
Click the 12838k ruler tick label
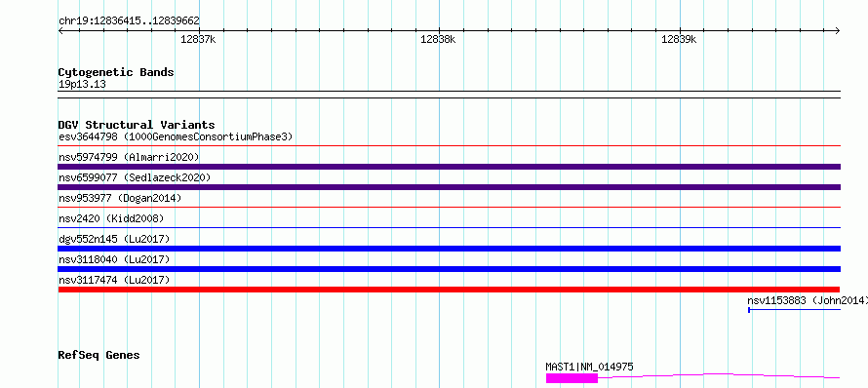pyautogui.click(x=438, y=39)
